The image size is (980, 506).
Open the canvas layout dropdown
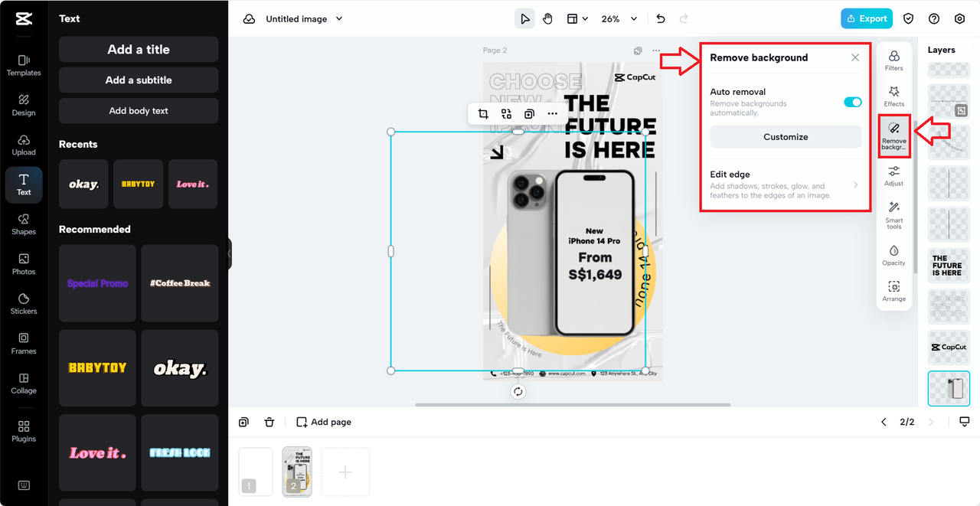(x=577, y=19)
